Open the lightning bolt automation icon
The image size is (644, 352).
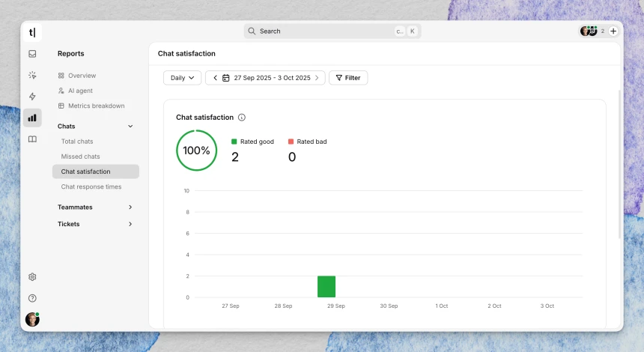click(32, 97)
